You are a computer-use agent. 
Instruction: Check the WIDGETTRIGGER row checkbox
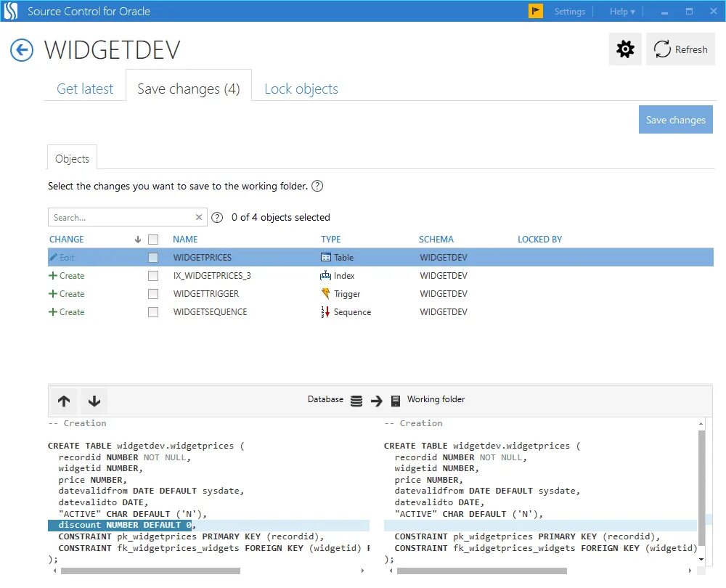[153, 294]
